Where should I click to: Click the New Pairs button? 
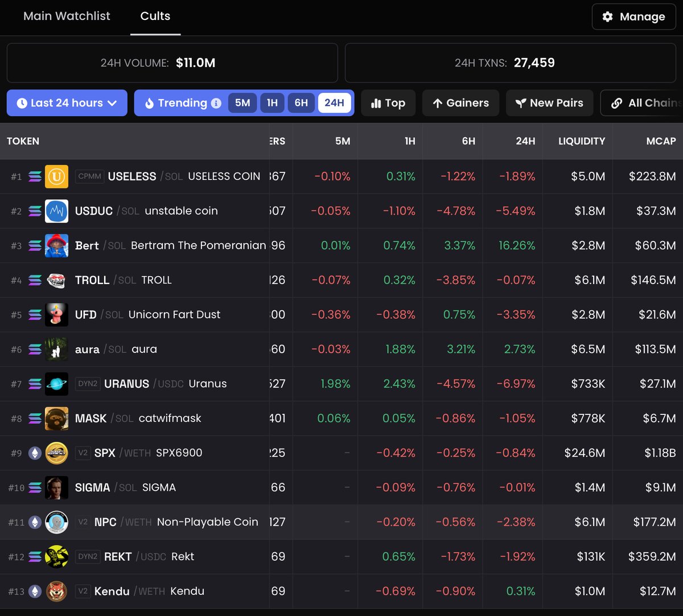pos(549,103)
